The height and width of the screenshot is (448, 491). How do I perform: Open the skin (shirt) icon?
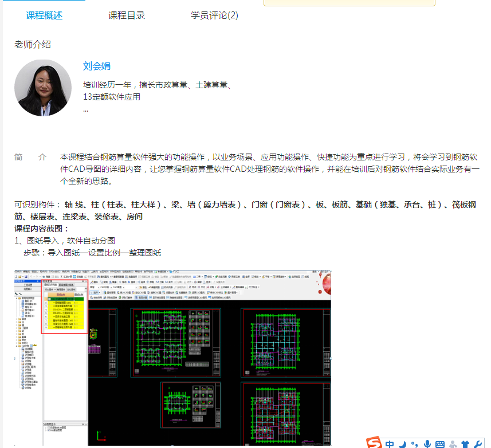(465, 444)
